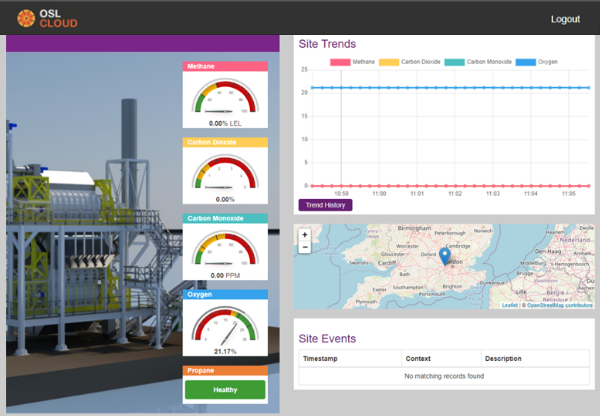Image resolution: width=600 pixels, height=416 pixels.
Task: Click the Methane gauge dial
Action: click(225, 97)
